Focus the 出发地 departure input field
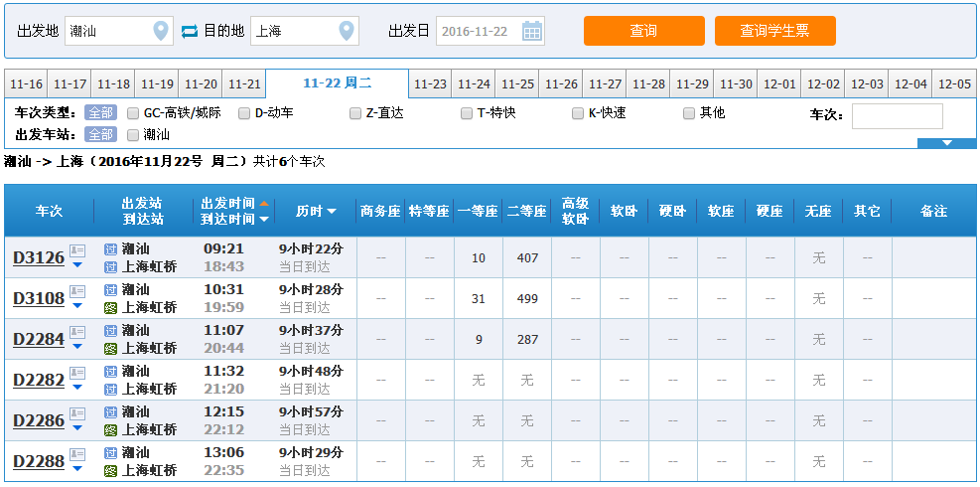Screen dimensions: 980x487 119,31
